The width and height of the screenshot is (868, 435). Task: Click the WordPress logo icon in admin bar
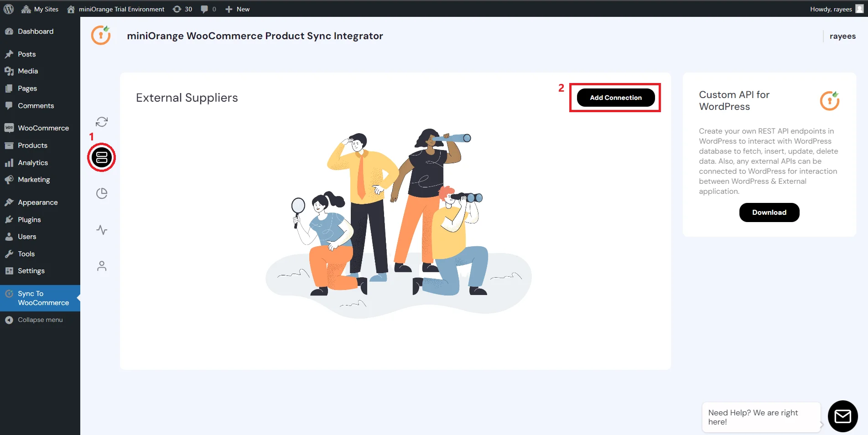point(9,9)
